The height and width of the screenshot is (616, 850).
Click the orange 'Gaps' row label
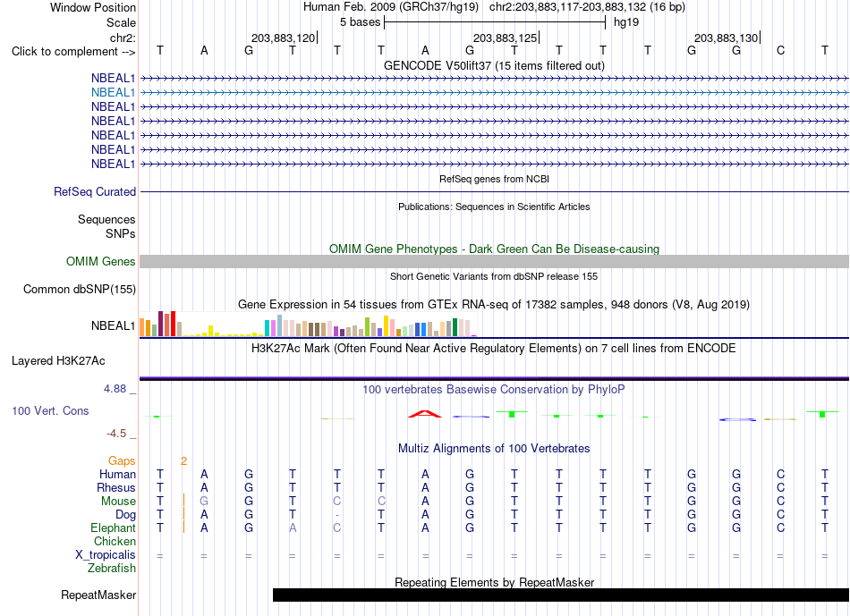click(x=122, y=460)
